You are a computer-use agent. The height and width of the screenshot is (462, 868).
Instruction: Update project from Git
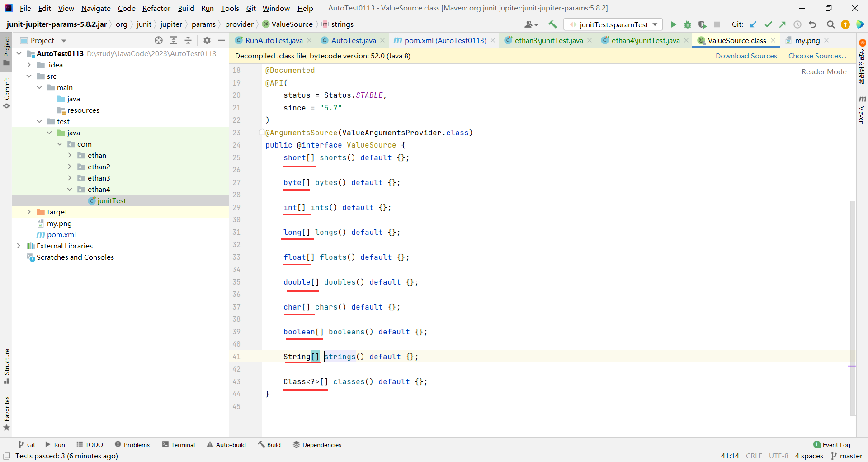(753, 24)
